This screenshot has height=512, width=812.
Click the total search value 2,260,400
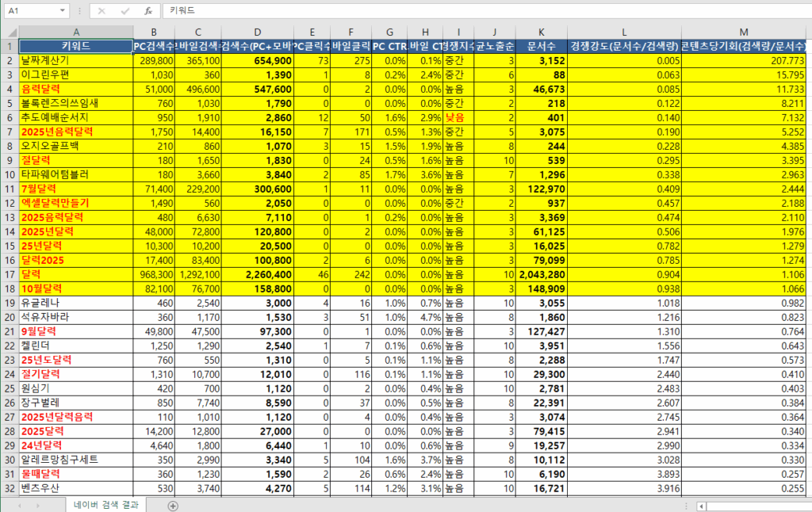pos(258,274)
